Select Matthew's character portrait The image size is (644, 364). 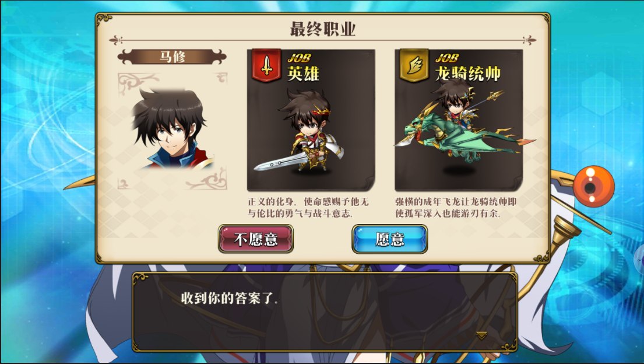pos(172,130)
